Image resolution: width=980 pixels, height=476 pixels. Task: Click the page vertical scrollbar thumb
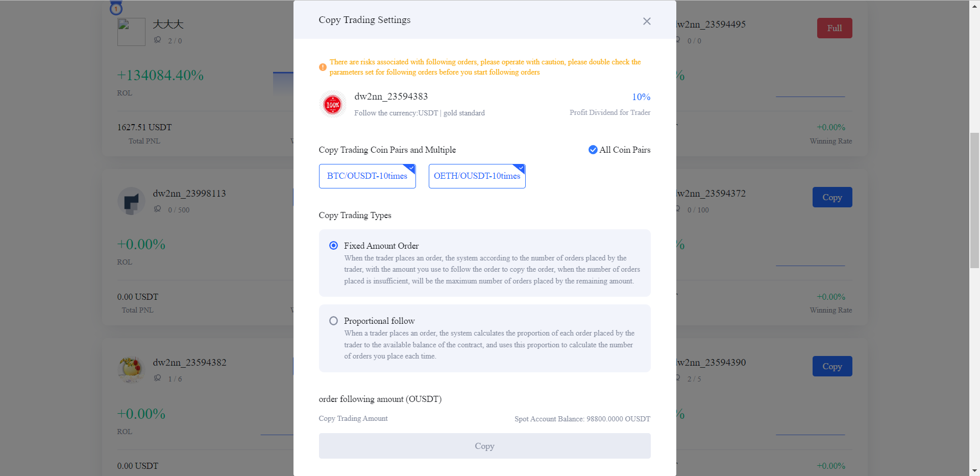click(974, 200)
